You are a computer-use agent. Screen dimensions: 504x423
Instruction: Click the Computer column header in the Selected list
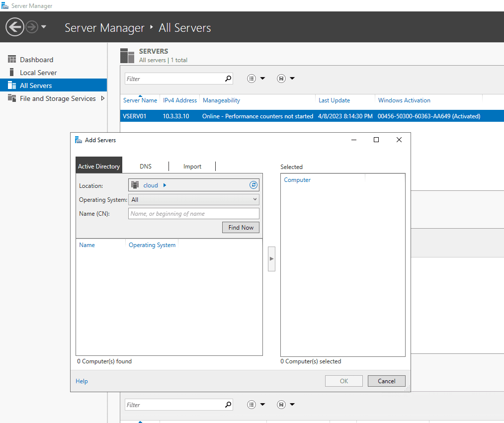(x=297, y=179)
